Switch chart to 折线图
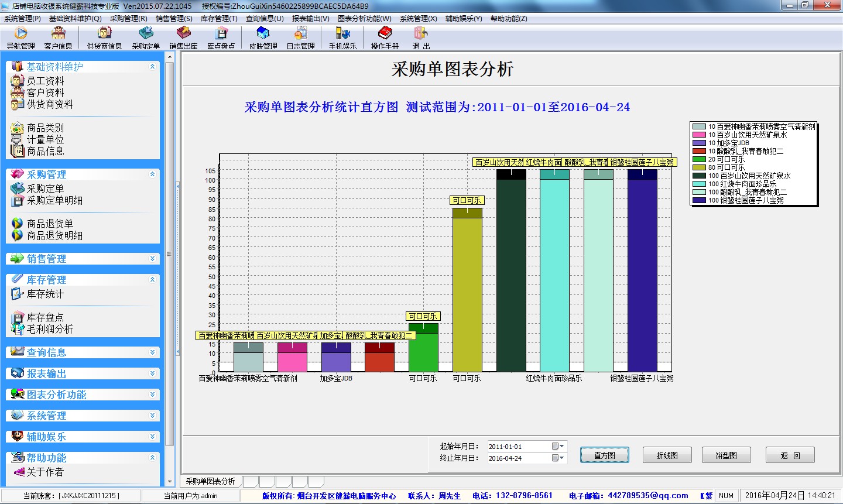This screenshot has height=504, width=843. [667, 455]
